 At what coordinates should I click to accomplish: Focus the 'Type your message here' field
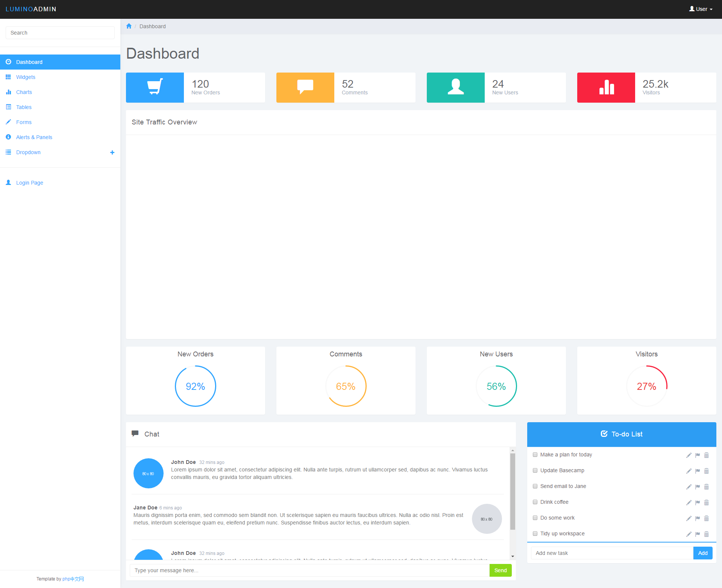(309, 570)
